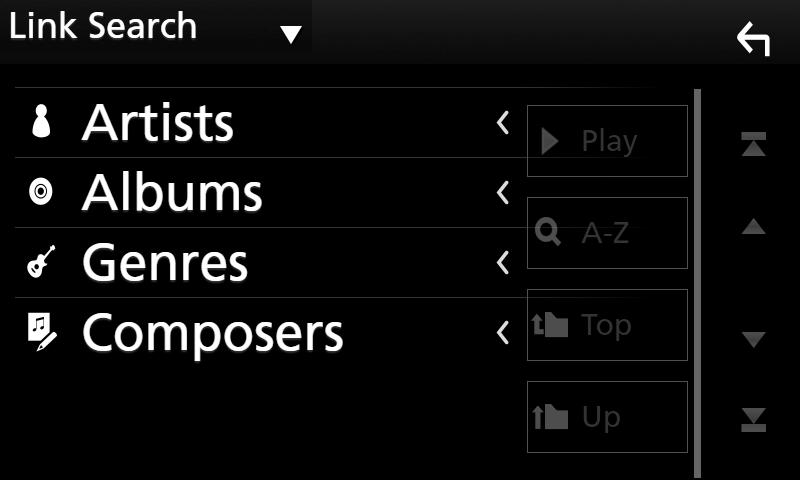This screenshot has height=480, width=800.
Task: Jump to the bottom of the list
Action: [754, 419]
